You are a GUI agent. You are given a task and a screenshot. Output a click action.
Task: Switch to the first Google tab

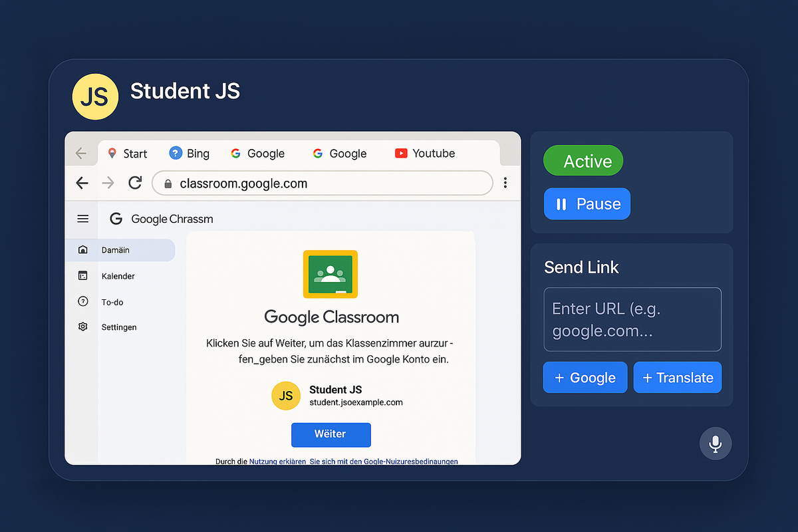[x=258, y=154]
